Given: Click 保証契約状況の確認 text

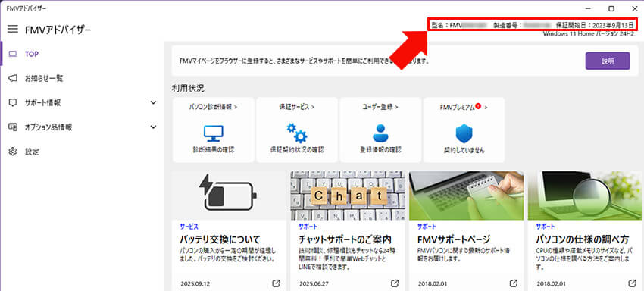Looking at the screenshot, I should pyautogui.click(x=296, y=150).
